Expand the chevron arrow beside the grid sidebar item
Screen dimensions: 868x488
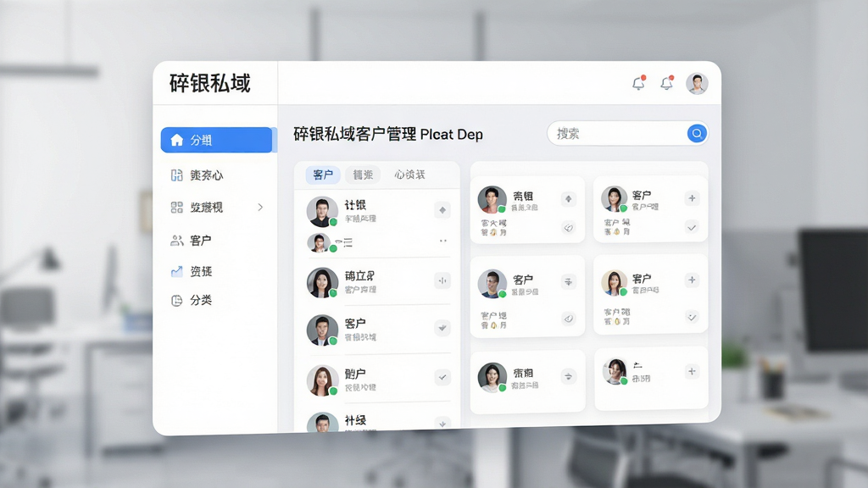(260, 208)
